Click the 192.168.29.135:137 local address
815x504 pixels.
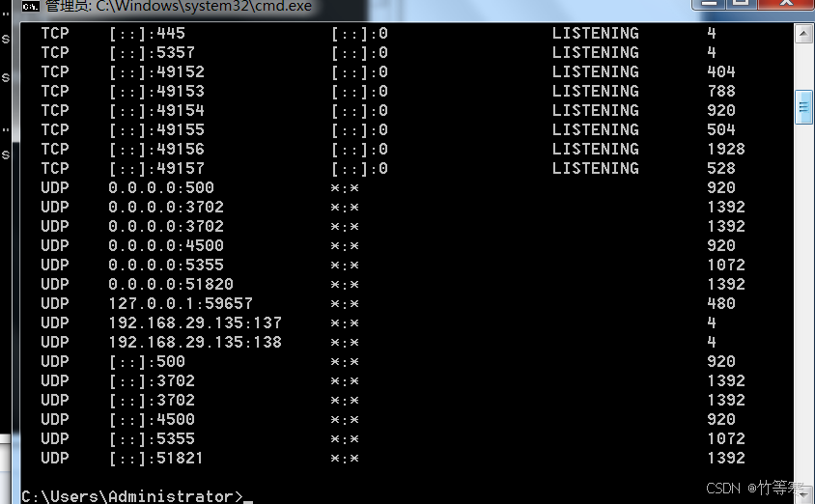(195, 322)
